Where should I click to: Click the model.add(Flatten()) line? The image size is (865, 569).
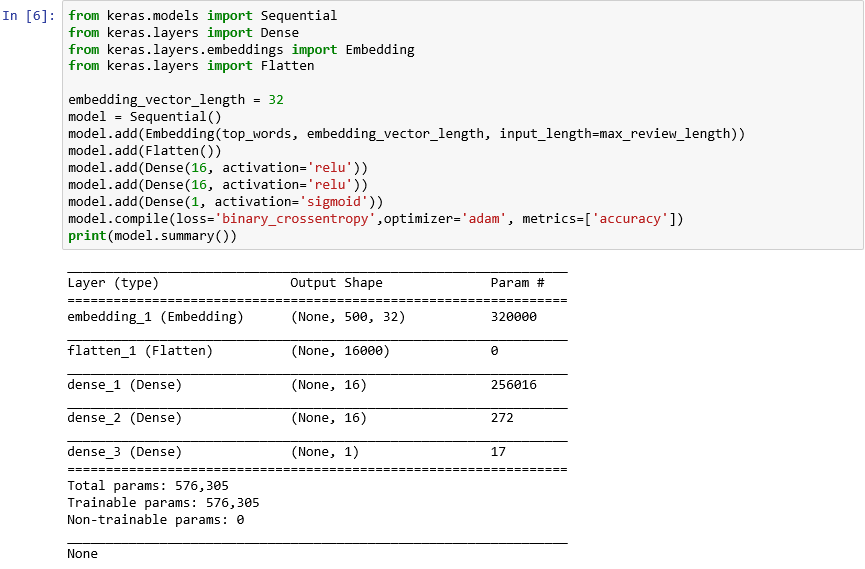click(x=145, y=151)
